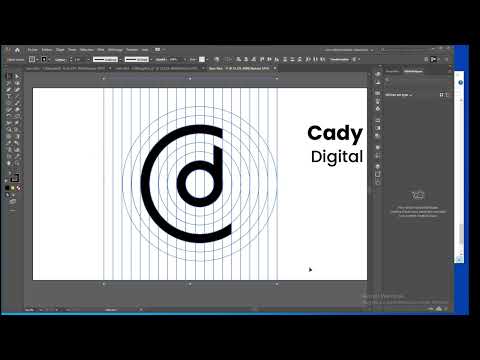Open the Object menu
480x360 pixels.
60,50
